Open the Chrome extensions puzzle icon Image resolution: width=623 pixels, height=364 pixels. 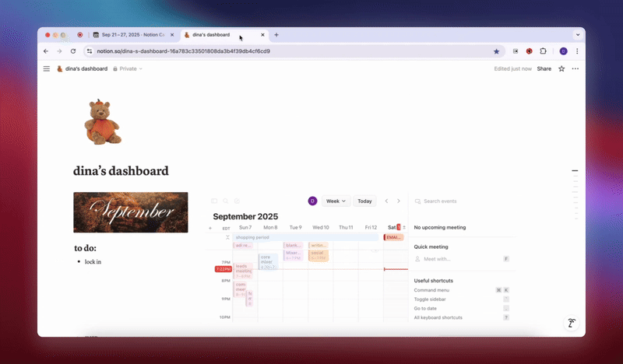(543, 51)
